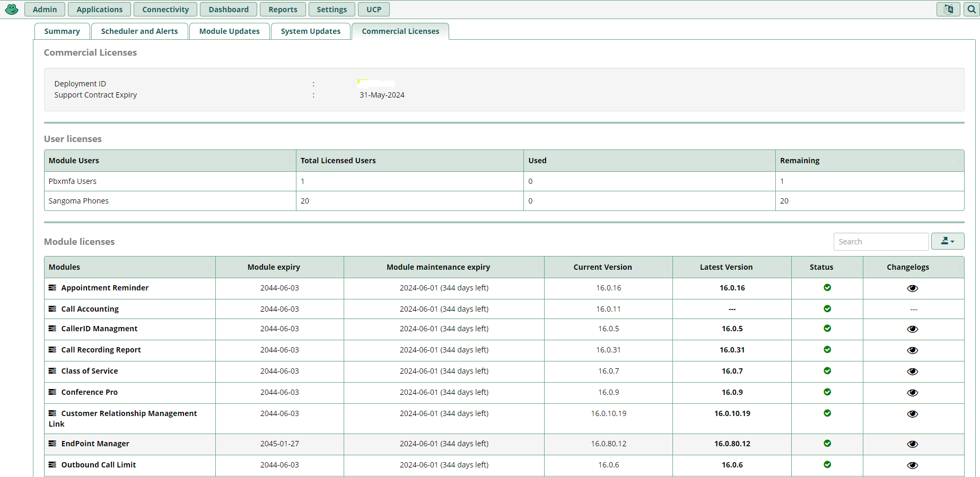Image resolution: width=980 pixels, height=477 pixels.
Task: Open the Settings menu
Action: pyautogui.click(x=331, y=10)
